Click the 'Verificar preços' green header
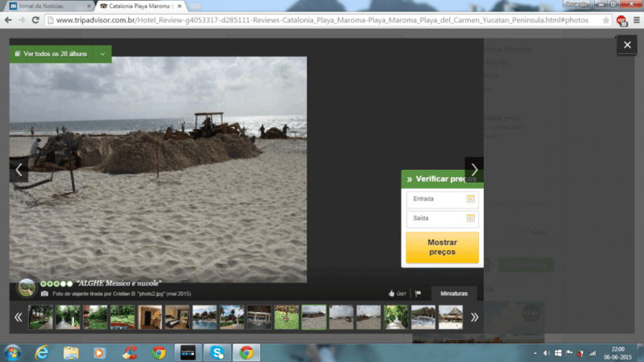This screenshot has width=644, height=362. coord(442,179)
